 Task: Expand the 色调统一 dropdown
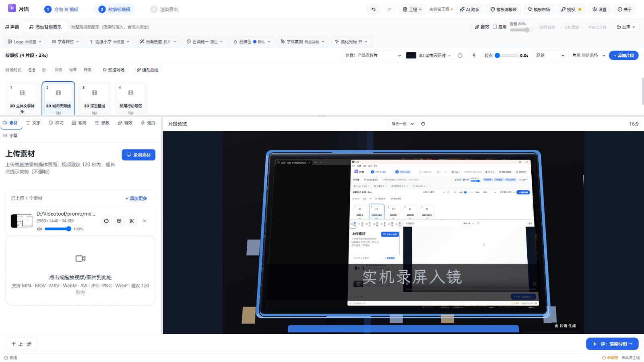click(205, 41)
